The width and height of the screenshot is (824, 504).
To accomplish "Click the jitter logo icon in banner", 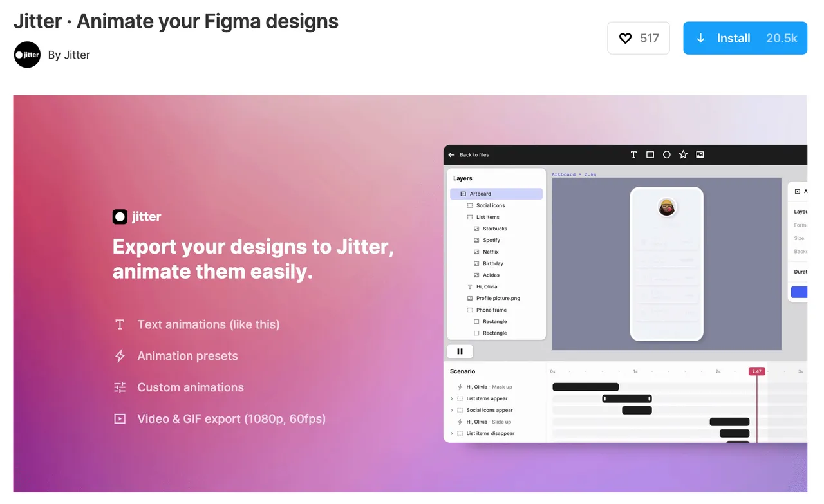I will point(120,217).
